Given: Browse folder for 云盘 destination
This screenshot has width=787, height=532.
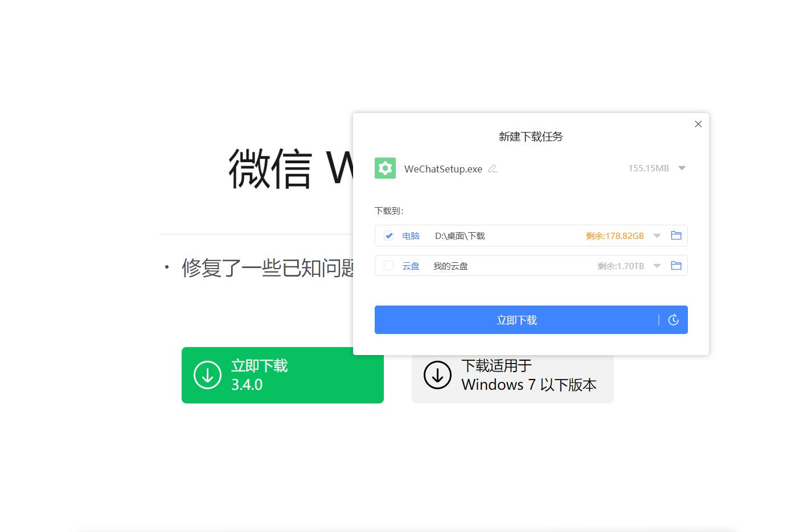Looking at the screenshot, I should pyautogui.click(x=676, y=265).
